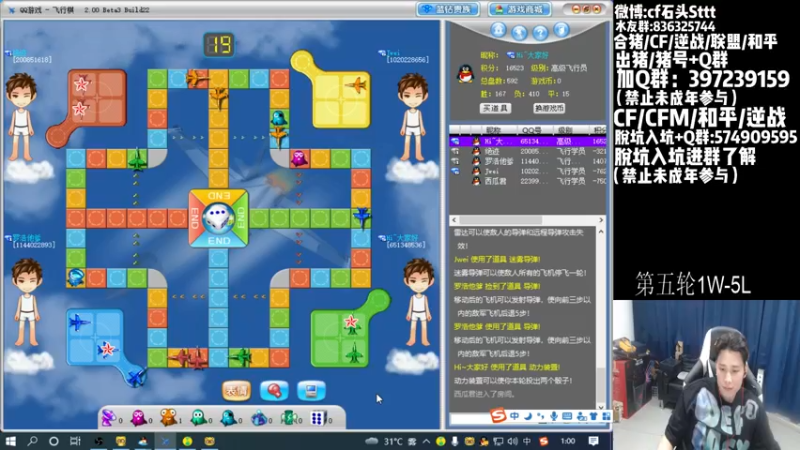Open Sogou soft keyboard icon
Screen dimensions: 800x450
[x=567, y=416]
